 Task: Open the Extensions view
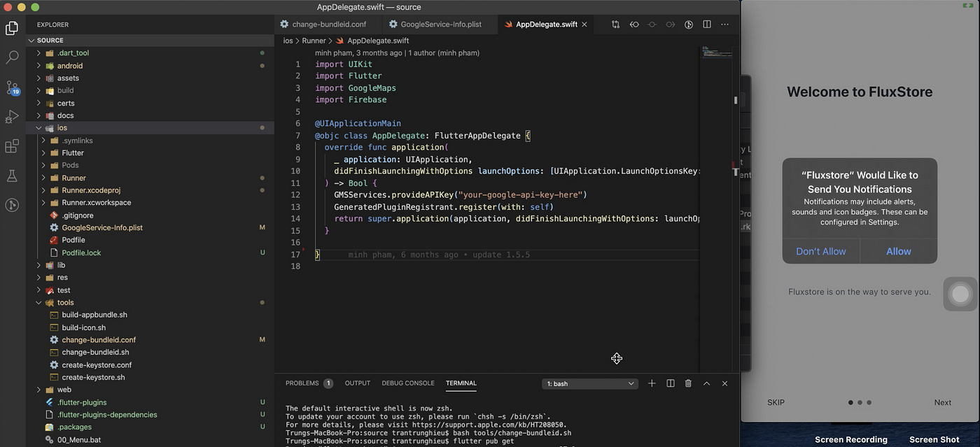pos(12,146)
